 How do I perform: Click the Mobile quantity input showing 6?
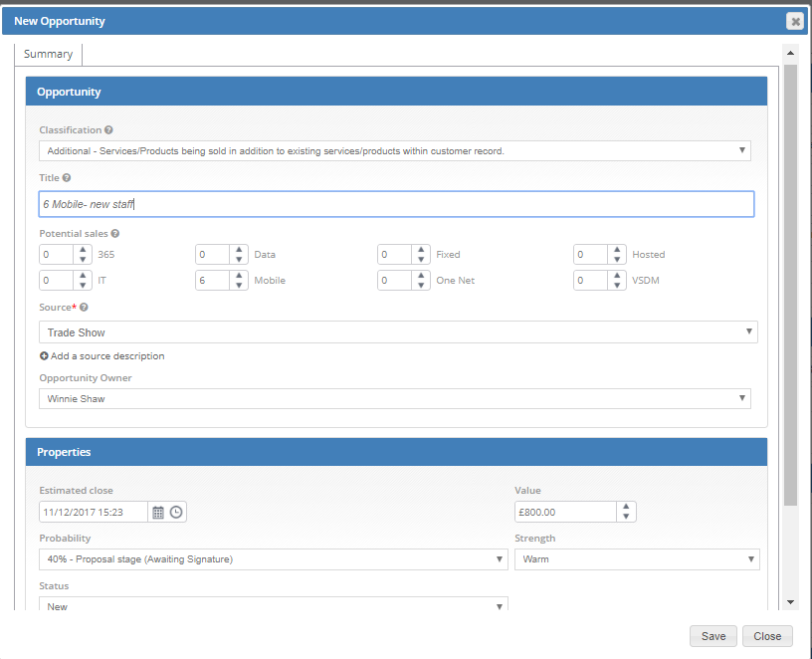click(x=213, y=281)
